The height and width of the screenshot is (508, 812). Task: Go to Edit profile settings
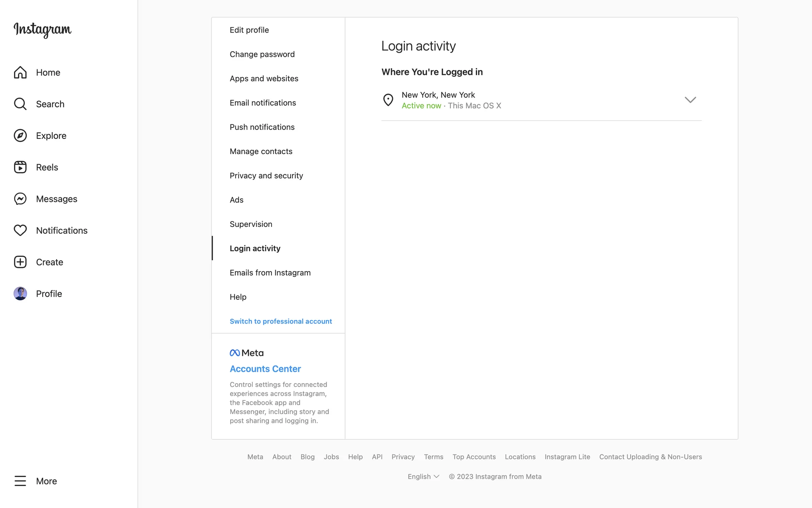tap(249, 30)
